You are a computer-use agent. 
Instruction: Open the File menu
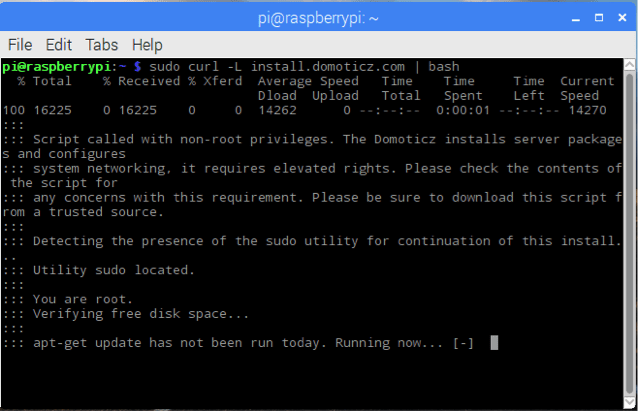tap(20, 45)
